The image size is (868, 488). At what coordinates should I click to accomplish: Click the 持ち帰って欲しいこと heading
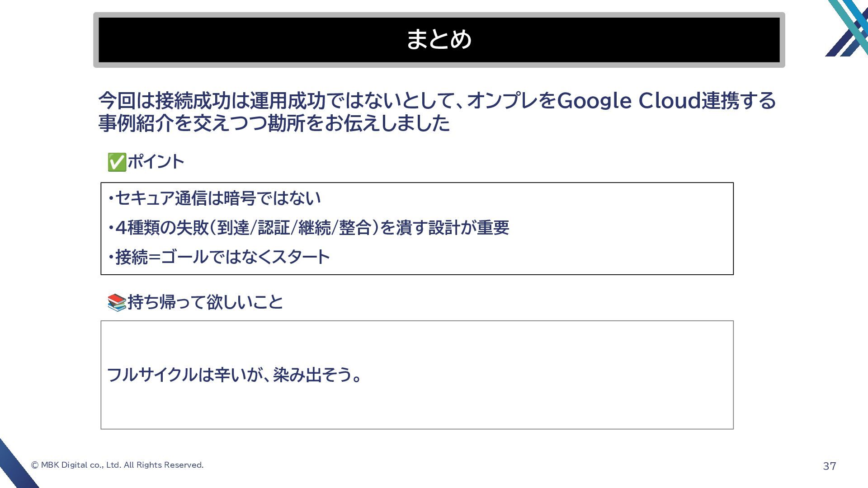pyautogui.click(x=205, y=302)
